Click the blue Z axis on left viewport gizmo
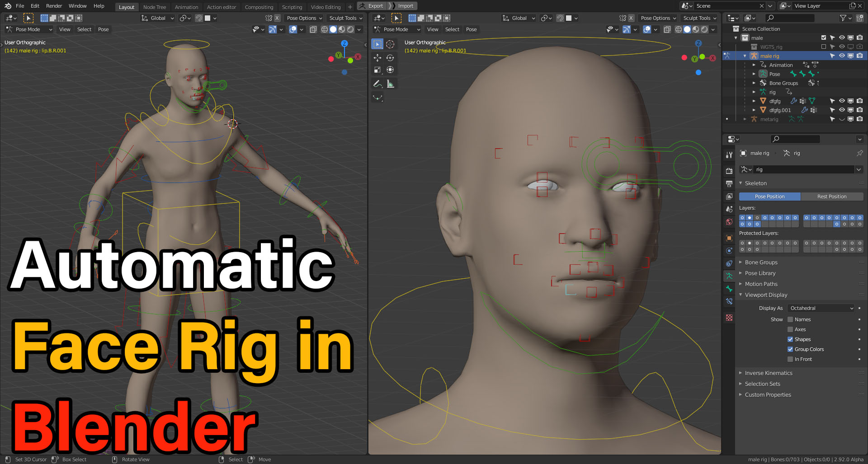 pos(344,43)
